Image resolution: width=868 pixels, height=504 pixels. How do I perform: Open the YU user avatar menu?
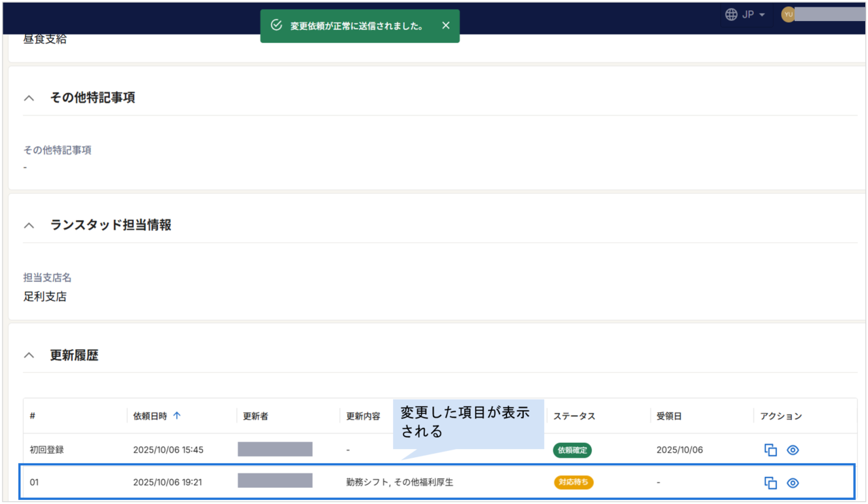788,14
